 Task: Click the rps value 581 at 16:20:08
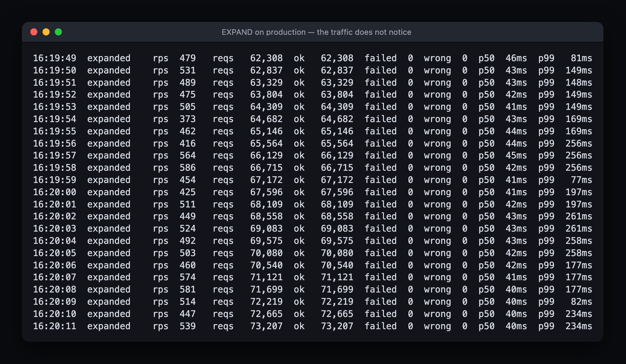[188, 290]
